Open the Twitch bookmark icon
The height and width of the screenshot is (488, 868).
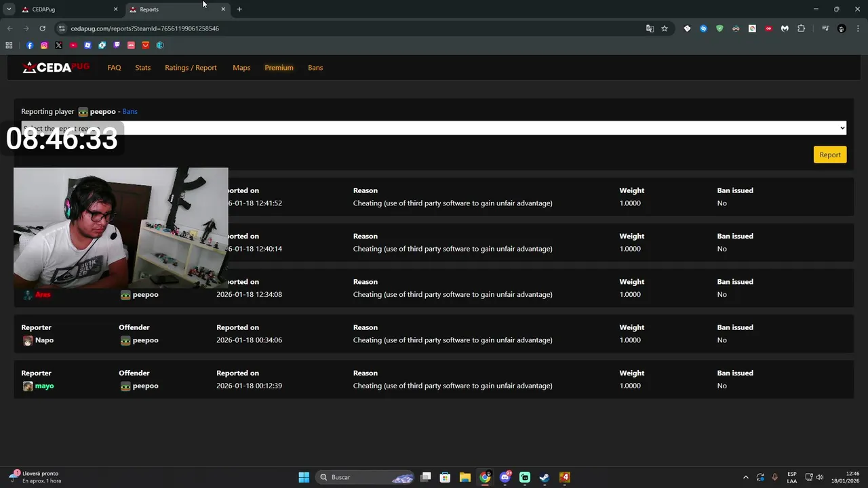tap(117, 45)
